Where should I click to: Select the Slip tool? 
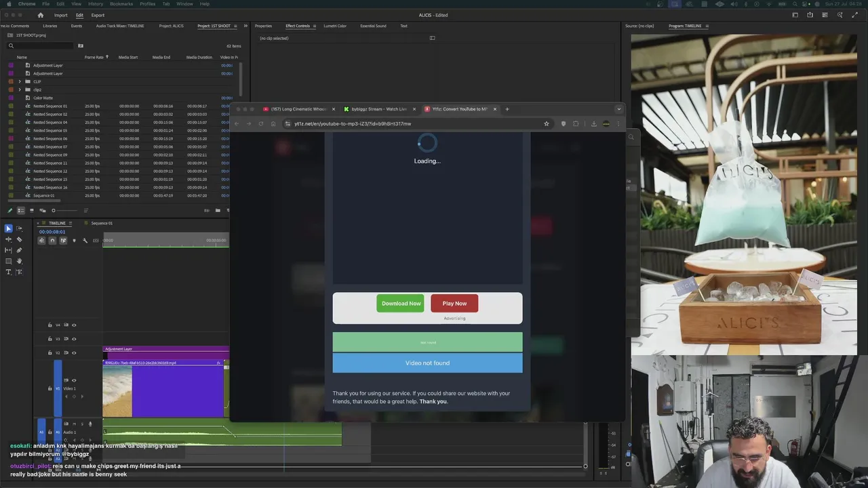point(8,250)
